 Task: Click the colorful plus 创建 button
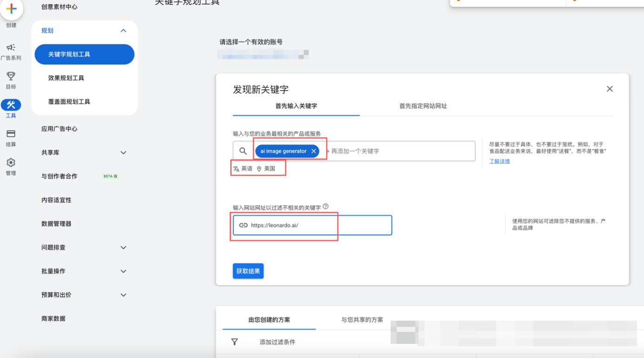[11, 9]
